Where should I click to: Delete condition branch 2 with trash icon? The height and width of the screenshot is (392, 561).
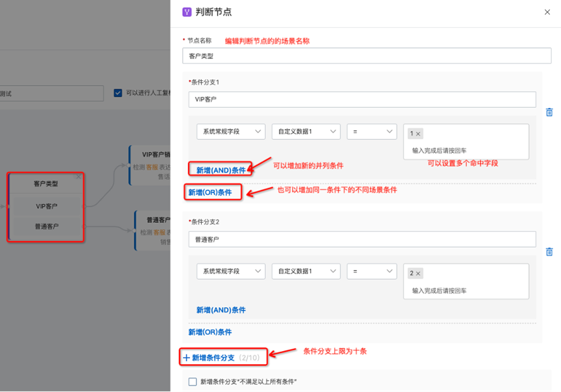click(549, 251)
